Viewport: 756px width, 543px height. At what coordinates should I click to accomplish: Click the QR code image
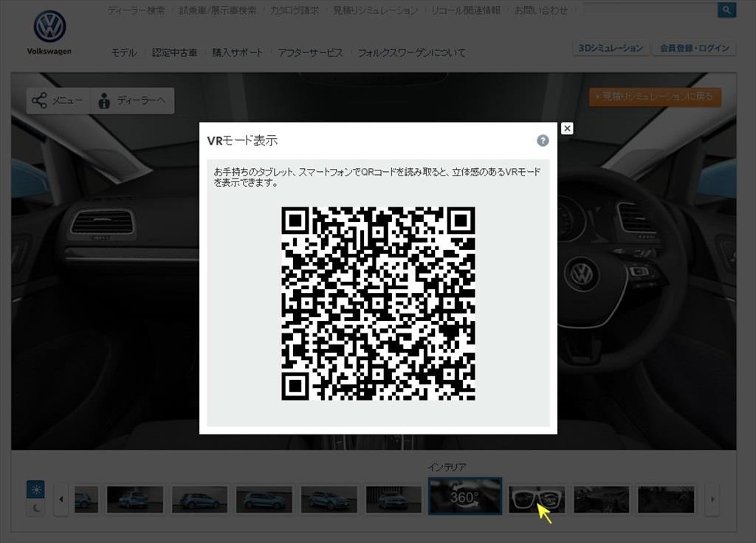(379, 303)
